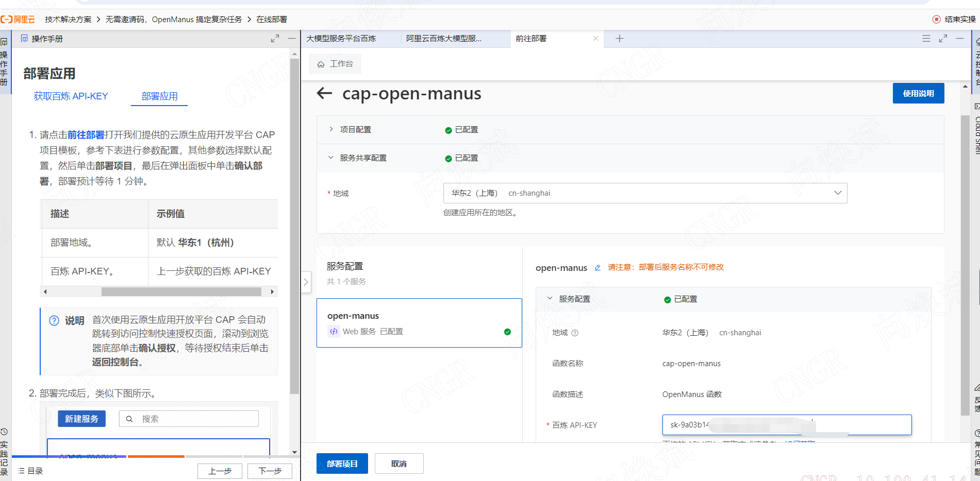Edit the open-manus service name pencil icon
Image resolution: width=980 pixels, height=481 pixels.
click(597, 267)
